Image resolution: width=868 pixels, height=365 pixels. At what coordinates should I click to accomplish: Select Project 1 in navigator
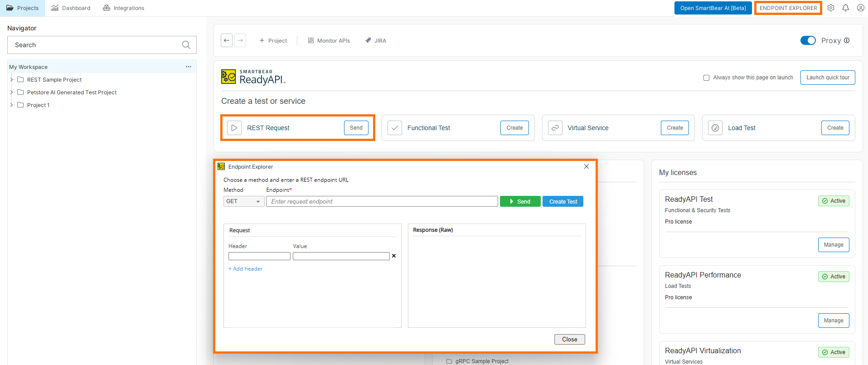tap(38, 105)
